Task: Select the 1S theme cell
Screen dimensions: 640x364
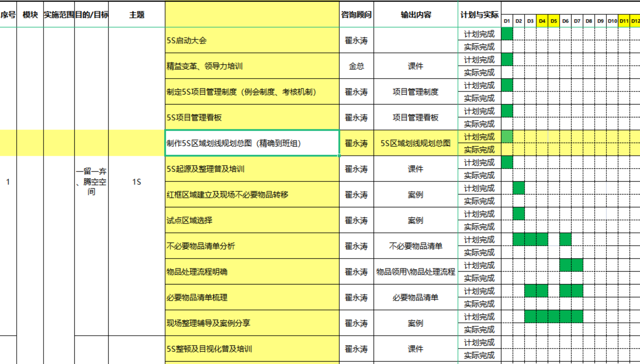Action: point(137,182)
